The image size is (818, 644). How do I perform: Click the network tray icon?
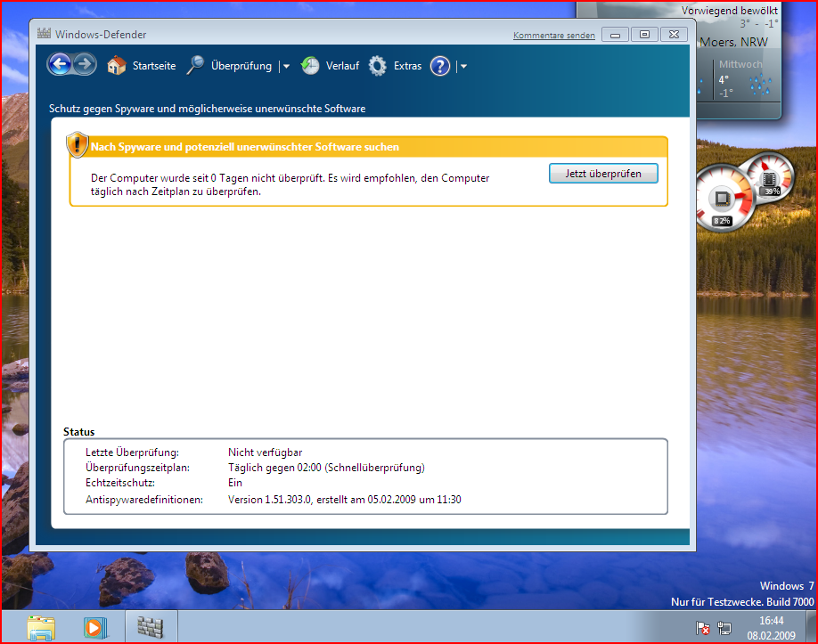724,628
